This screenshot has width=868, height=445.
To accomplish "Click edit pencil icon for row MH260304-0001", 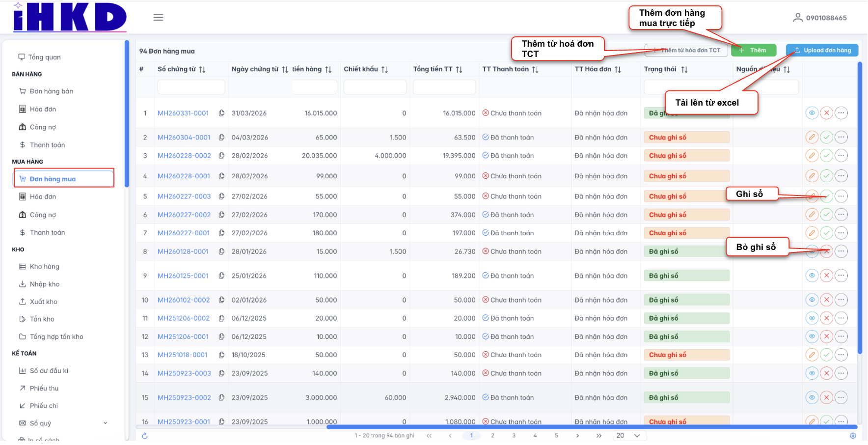I will [812, 138].
